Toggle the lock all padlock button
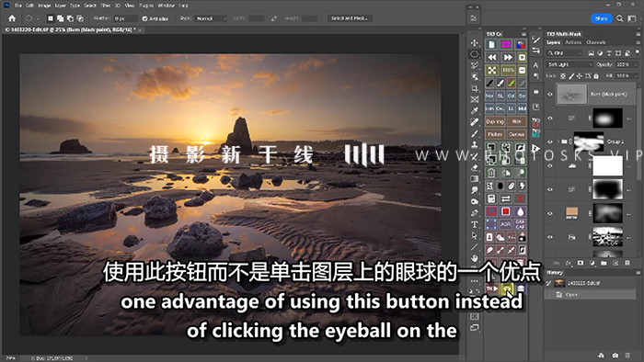 coord(596,76)
